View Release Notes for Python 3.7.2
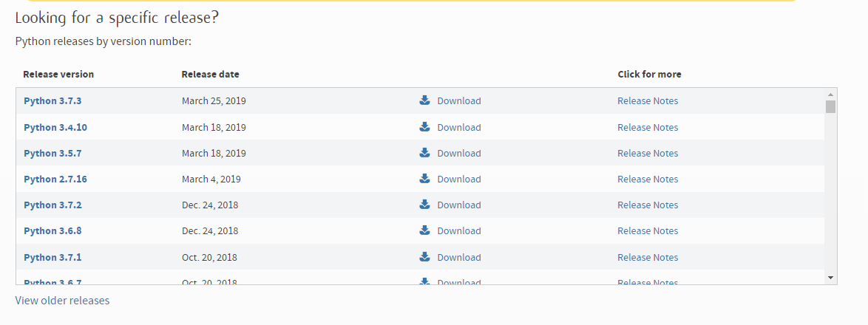The image size is (868, 325). 648,205
